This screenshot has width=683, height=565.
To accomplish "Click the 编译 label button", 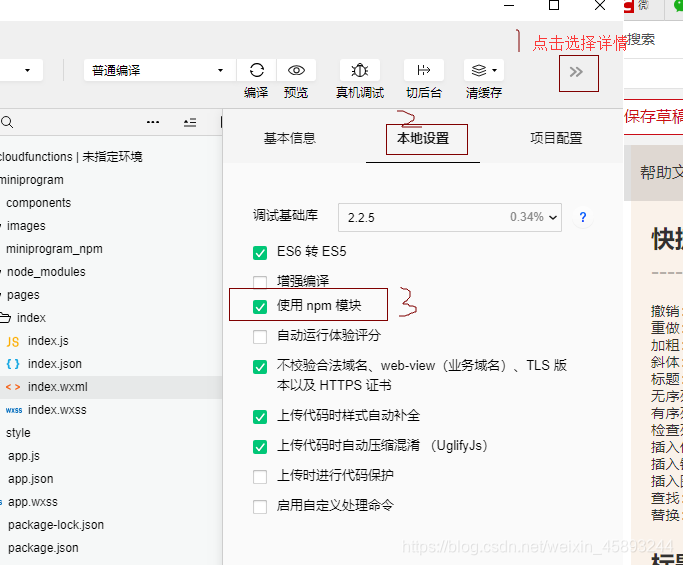I will [256, 92].
